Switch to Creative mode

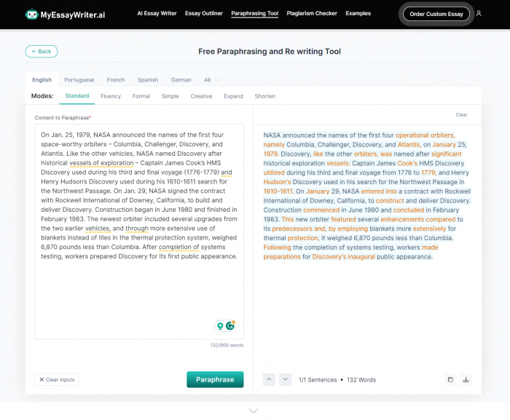[x=201, y=96]
